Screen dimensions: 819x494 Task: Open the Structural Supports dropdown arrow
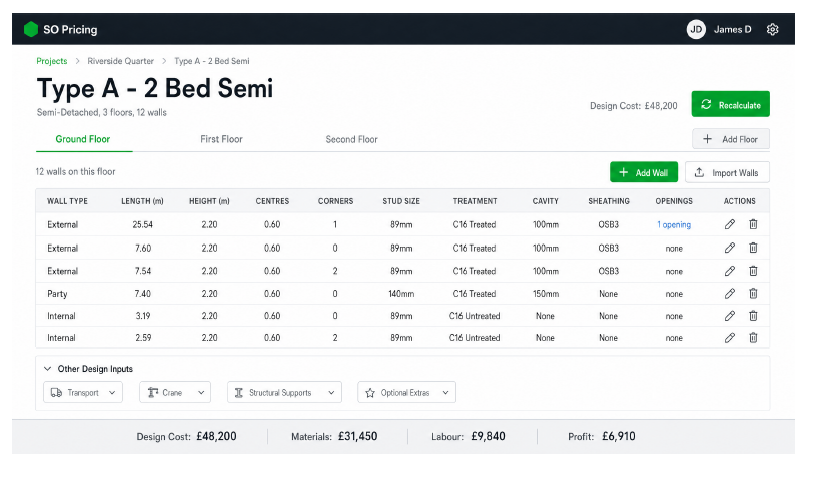[x=331, y=393]
